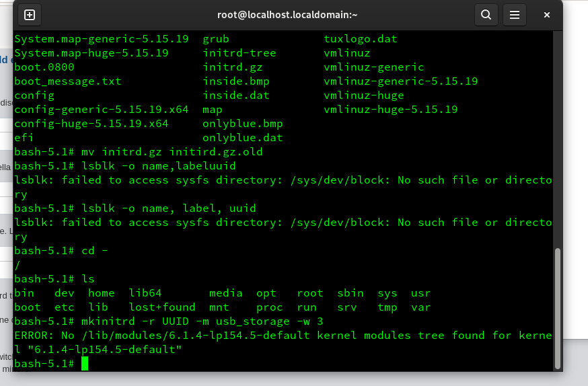The image size is (588, 386).
Task: Click the listing entry 'vmlinuz-huge-5.15.19'
Action: coord(391,110)
